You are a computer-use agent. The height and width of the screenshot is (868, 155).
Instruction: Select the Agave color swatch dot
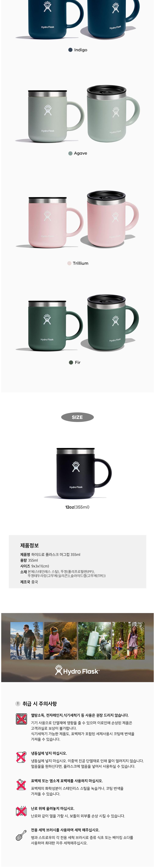tap(70, 153)
